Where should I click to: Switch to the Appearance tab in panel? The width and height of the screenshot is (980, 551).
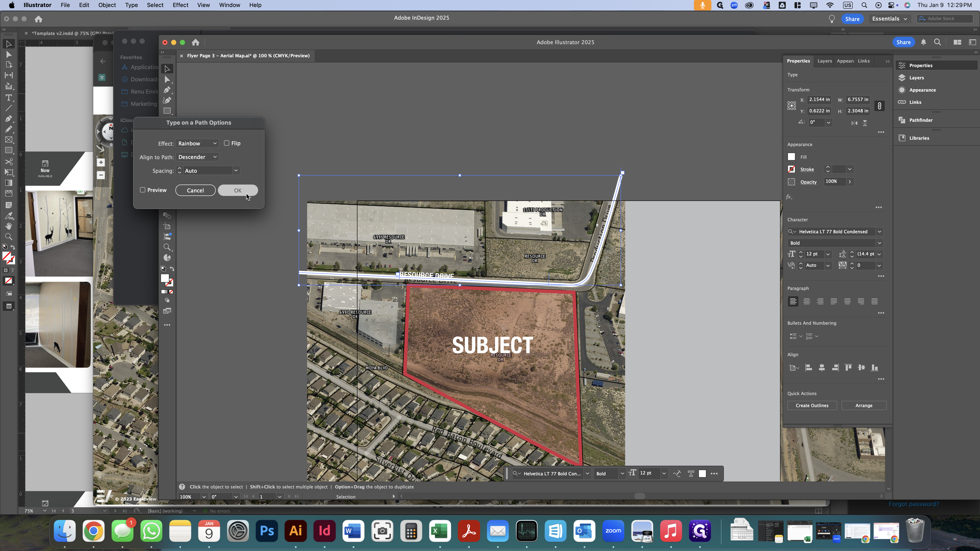point(845,61)
